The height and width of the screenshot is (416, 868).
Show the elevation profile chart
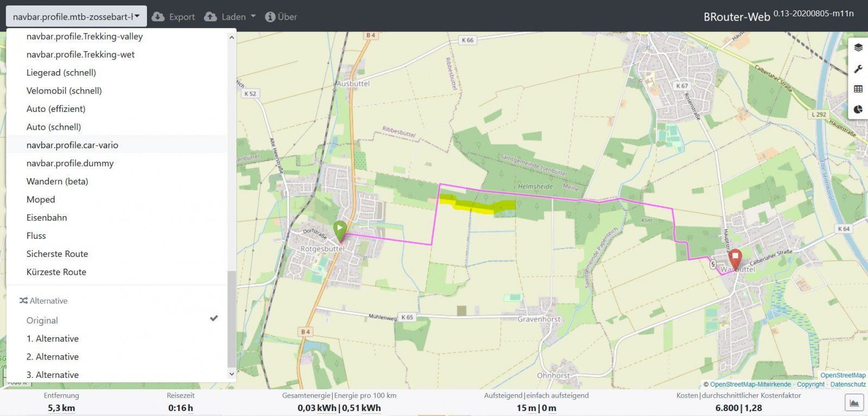point(854,403)
